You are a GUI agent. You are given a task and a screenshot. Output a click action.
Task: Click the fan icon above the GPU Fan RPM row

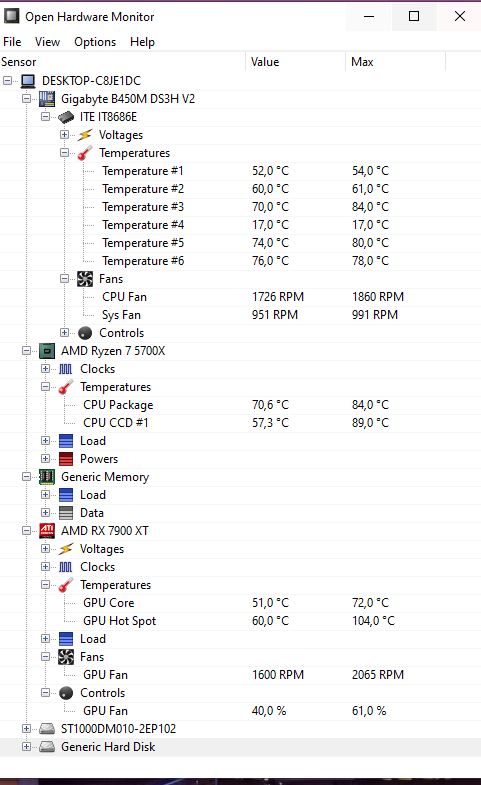click(x=66, y=657)
